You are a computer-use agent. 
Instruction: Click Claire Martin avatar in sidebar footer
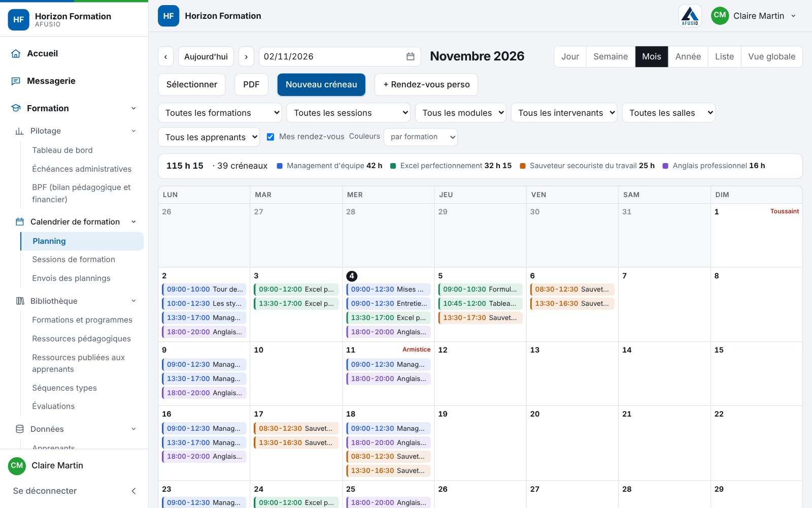(17, 465)
